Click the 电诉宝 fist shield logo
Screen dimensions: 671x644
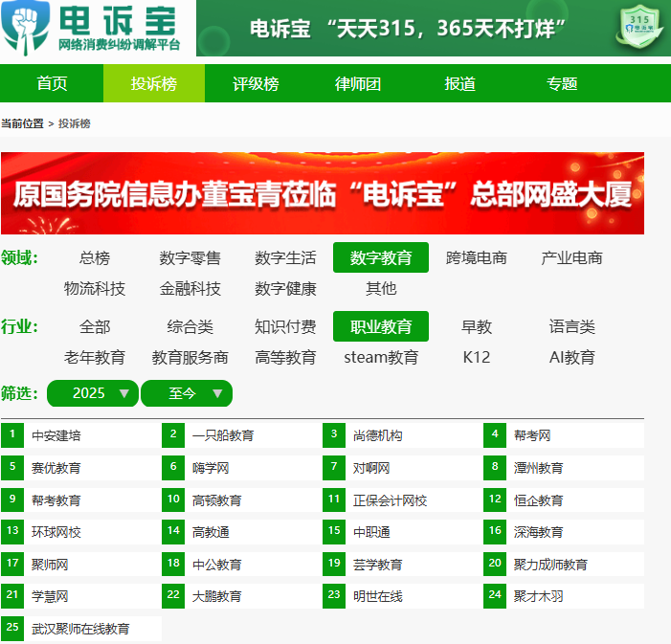[25, 28]
